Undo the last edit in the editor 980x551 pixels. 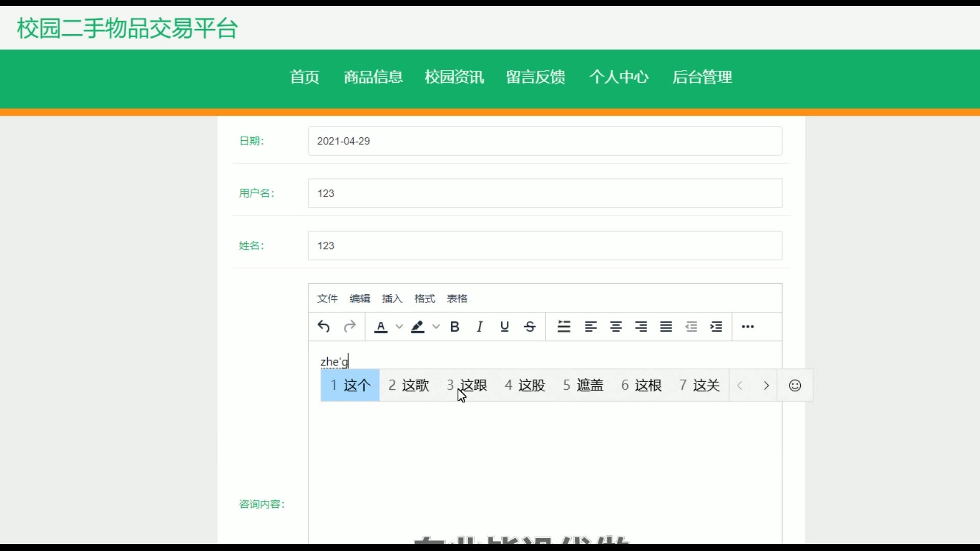(x=324, y=327)
